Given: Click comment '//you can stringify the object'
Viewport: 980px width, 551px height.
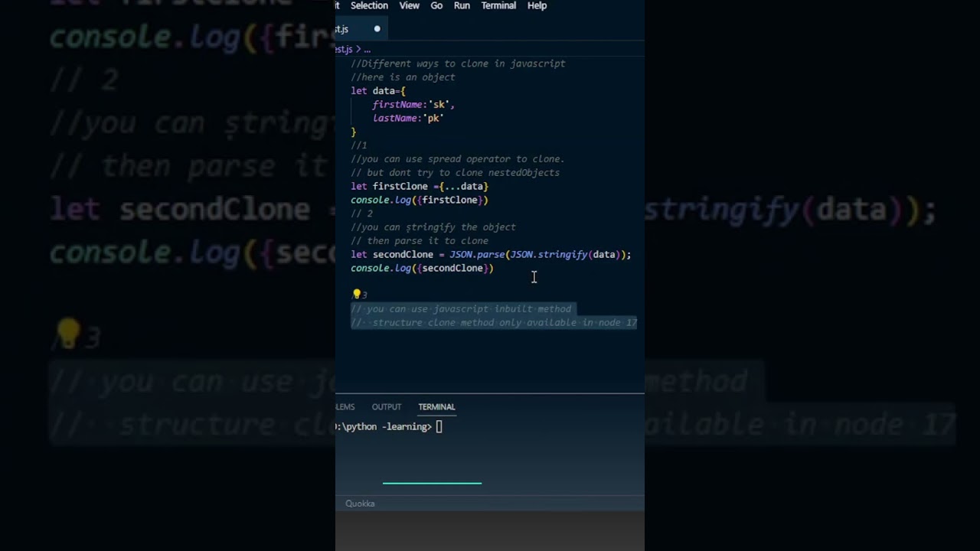Looking at the screenshot, I should tap(433, 227).
